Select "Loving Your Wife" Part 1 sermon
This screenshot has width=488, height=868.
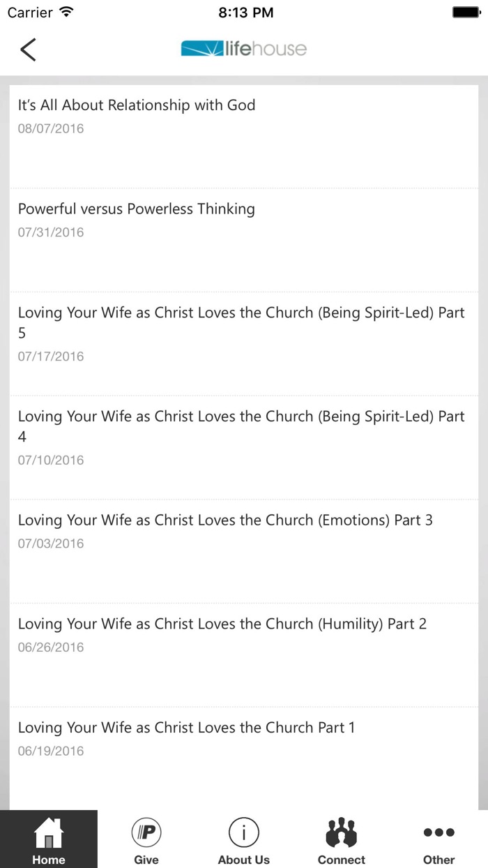pos(186,728)
